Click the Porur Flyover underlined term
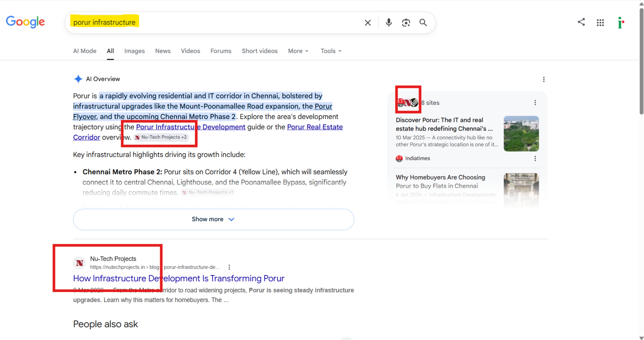 tap(323, 106)
